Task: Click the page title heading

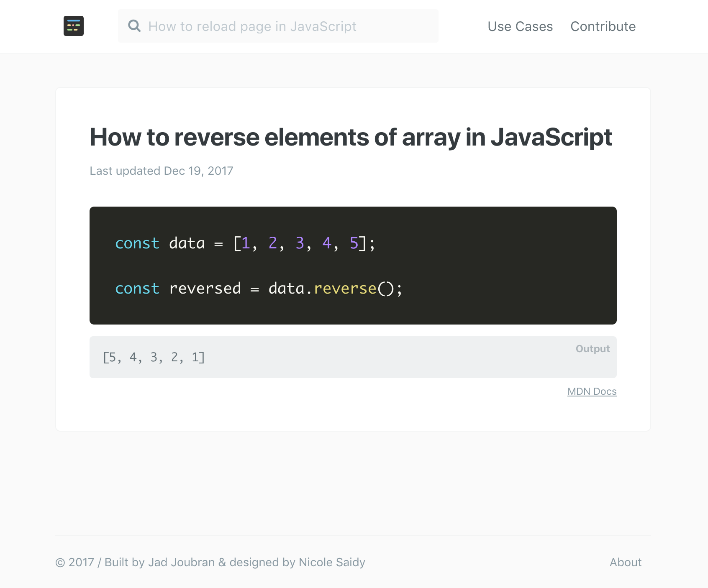Action: tap(351, 137)
